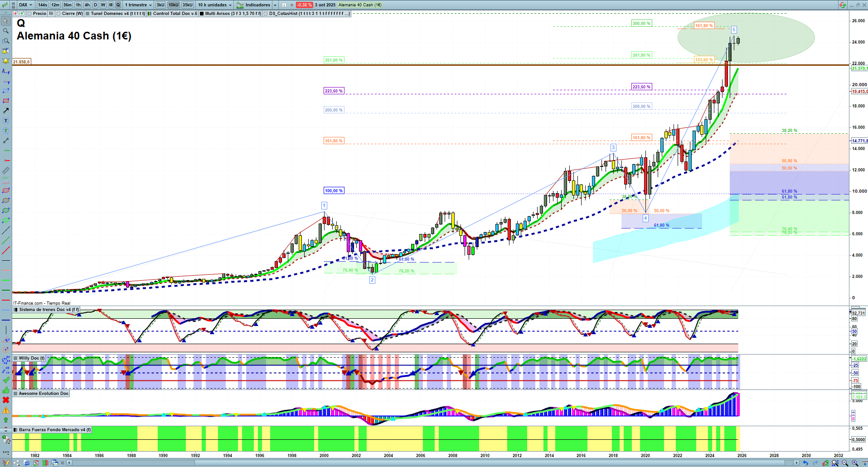Click the info 'i' icon in top toolbar
This screenshot has height=467, width=868.
[x=284, y=5]
